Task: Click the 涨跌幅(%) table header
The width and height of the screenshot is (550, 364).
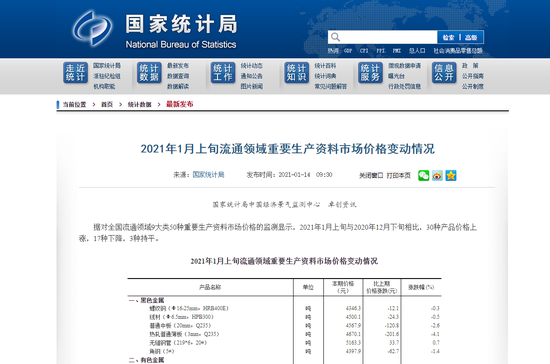Action: click(x=421, y=287)
